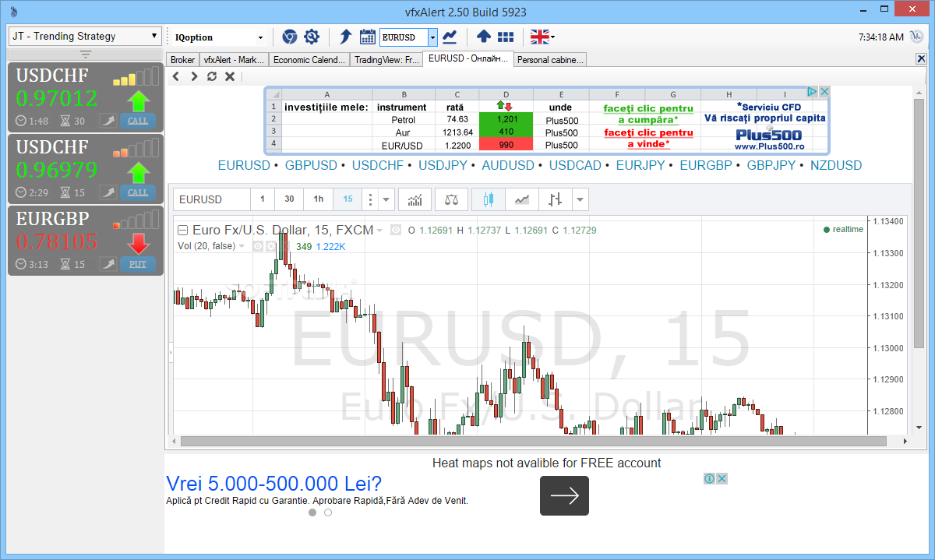Select the area chart style icon
This screenshot has height=560, width=935.
tap(522, 199)
